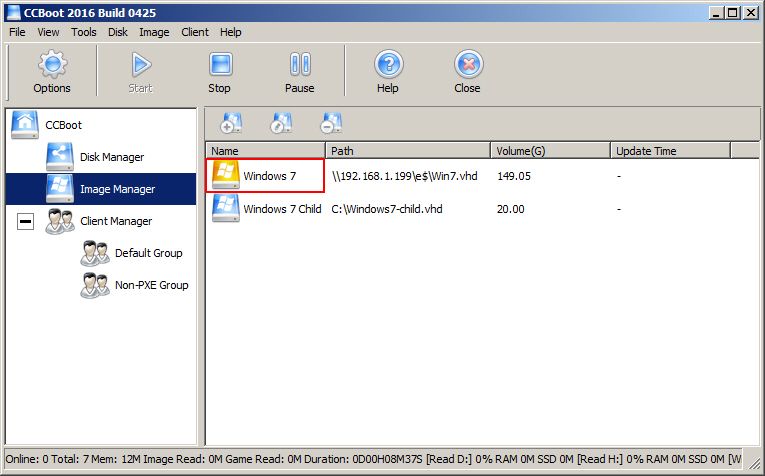
Task: Select the CCBoot root tree label
Action: point(63,125)
